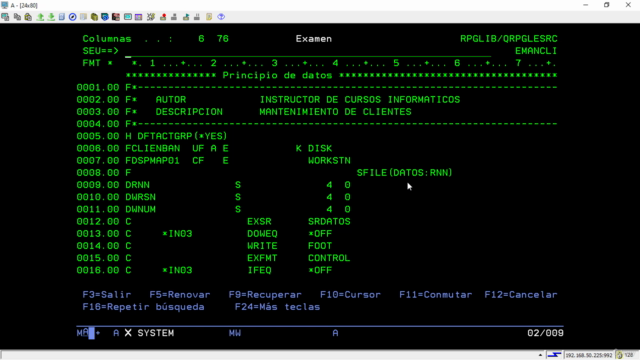
Task: Click the Copy icon in the toolbar
Action: point(17,17)
